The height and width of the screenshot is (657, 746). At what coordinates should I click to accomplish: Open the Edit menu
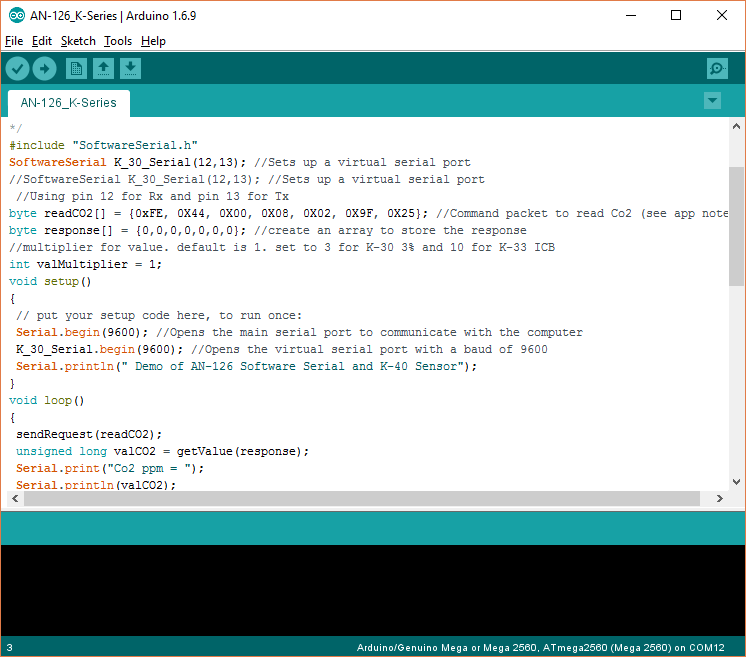[42, 41]
